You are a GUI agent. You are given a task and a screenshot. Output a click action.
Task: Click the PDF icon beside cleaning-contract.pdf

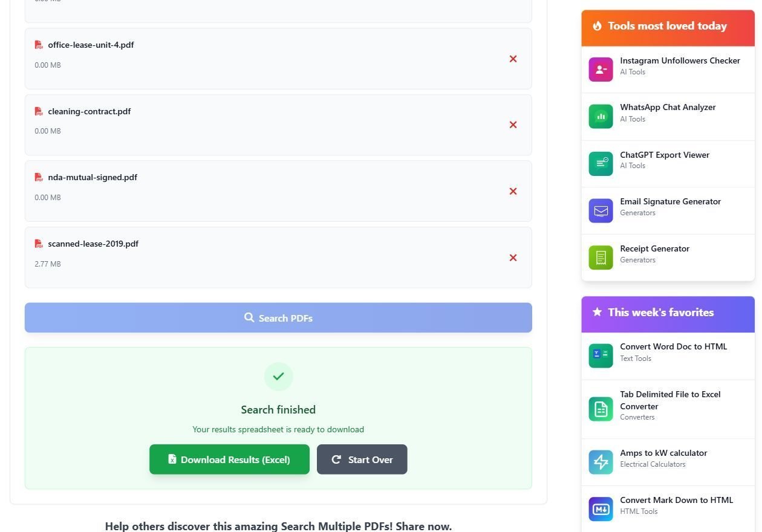click(x=39, y=111)
